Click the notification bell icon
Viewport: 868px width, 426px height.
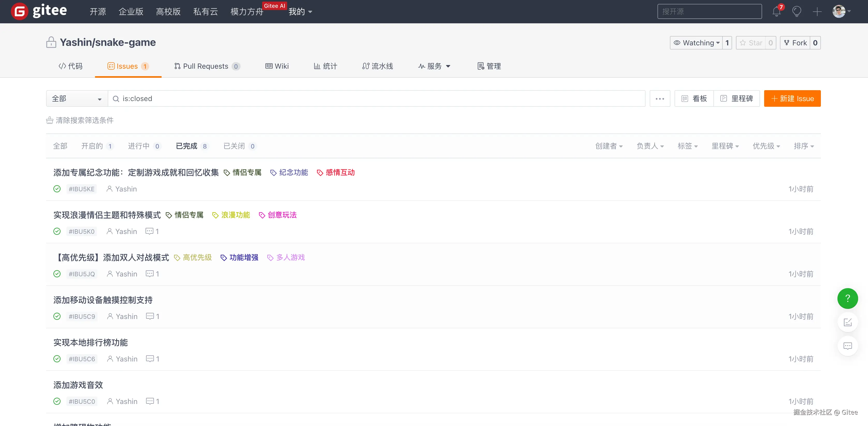coord(776,12)
